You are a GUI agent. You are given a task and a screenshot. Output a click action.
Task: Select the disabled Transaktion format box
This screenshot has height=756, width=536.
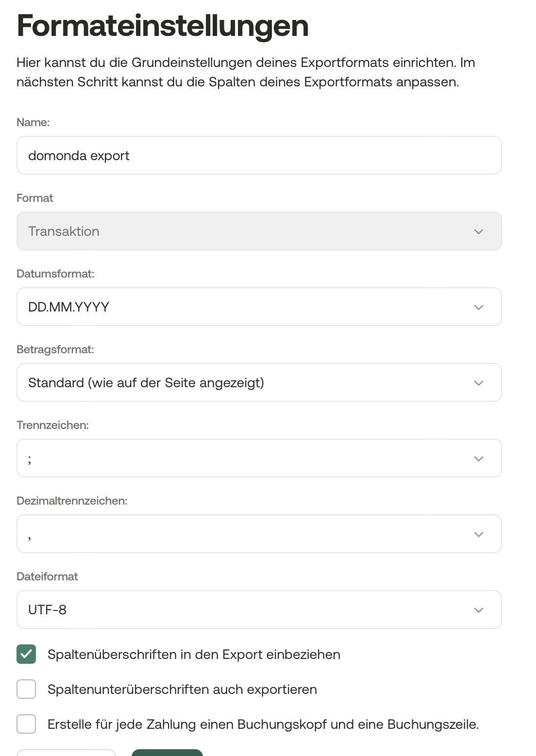pyautogui.click(x=259, y=231)
